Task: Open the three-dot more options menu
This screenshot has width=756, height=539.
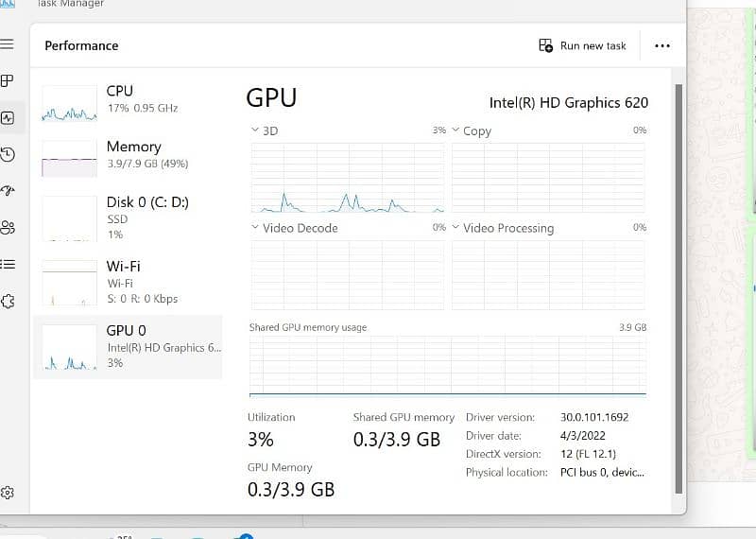Action: [x=661, y=45]
